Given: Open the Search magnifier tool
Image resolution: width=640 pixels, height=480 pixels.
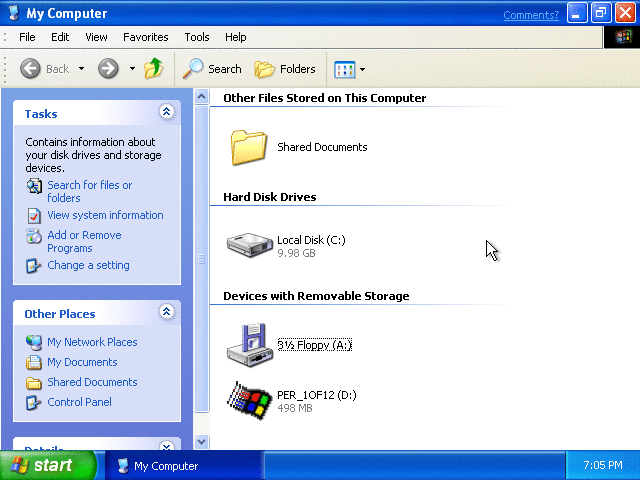Looking at the screenshot, I should tap(193, 68).
